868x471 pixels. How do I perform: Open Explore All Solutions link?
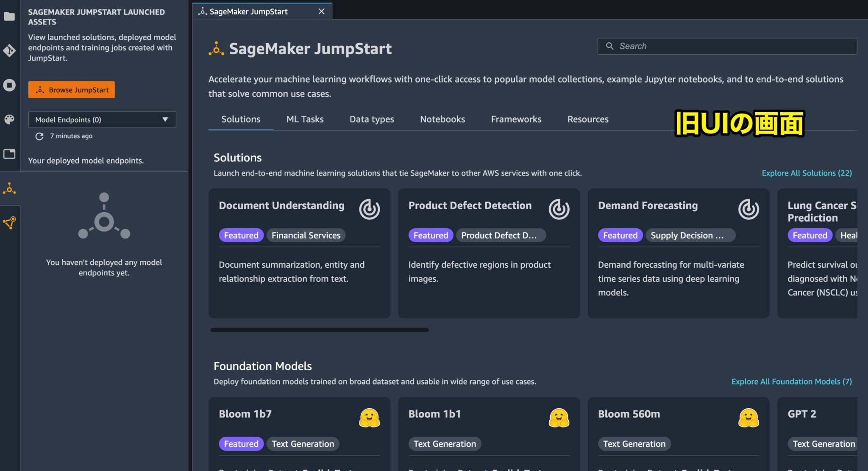(x=806, y=173)
